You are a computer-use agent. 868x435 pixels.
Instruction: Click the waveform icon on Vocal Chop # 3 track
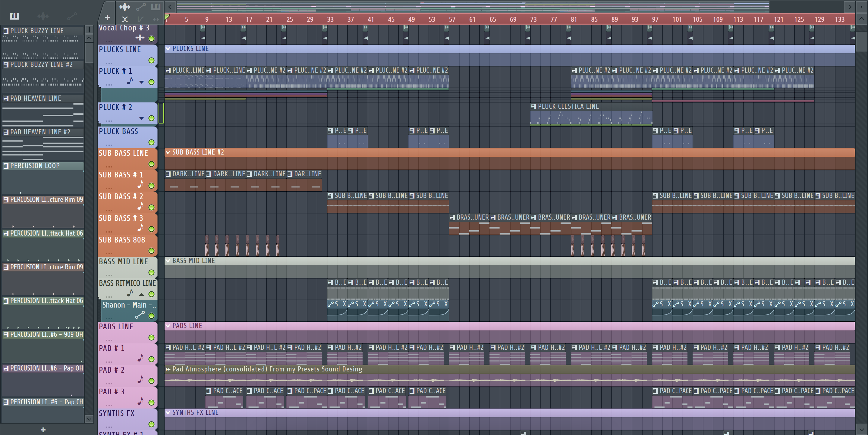140,38
